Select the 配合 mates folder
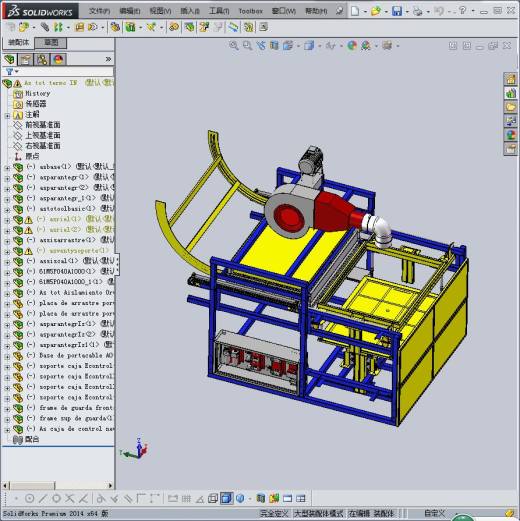The image size is (520, 521). coord(32,440)
